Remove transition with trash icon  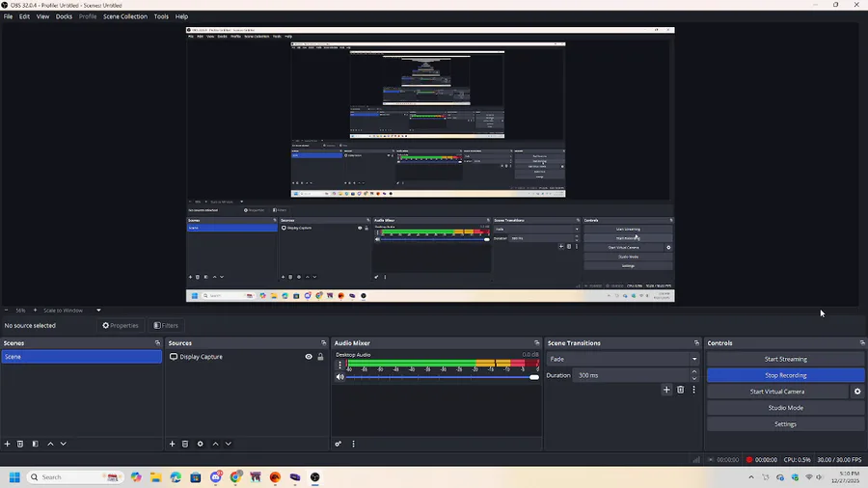pos(680,390)
